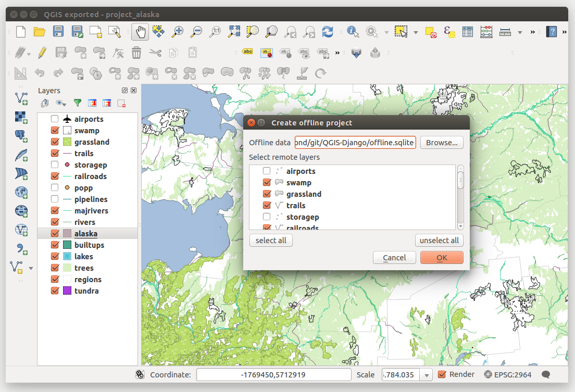Click the Save project icon
The width and height of the screenshot is (575, 392).
[58, 32]
